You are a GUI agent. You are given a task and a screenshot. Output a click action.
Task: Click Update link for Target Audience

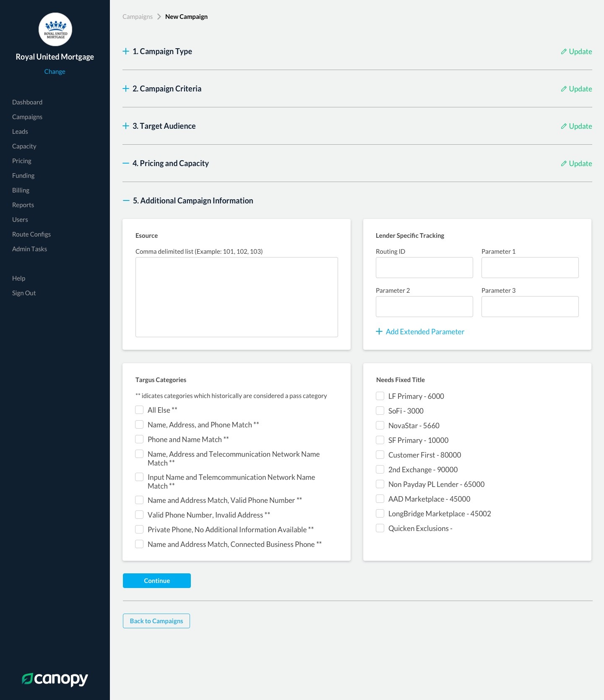pyautogui.click(x=581, y=126)
